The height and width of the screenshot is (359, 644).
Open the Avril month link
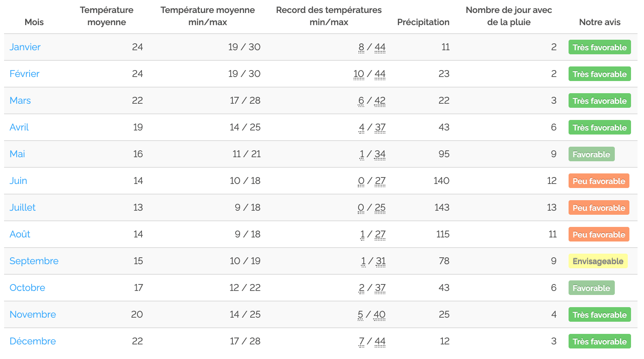point(19,127)
